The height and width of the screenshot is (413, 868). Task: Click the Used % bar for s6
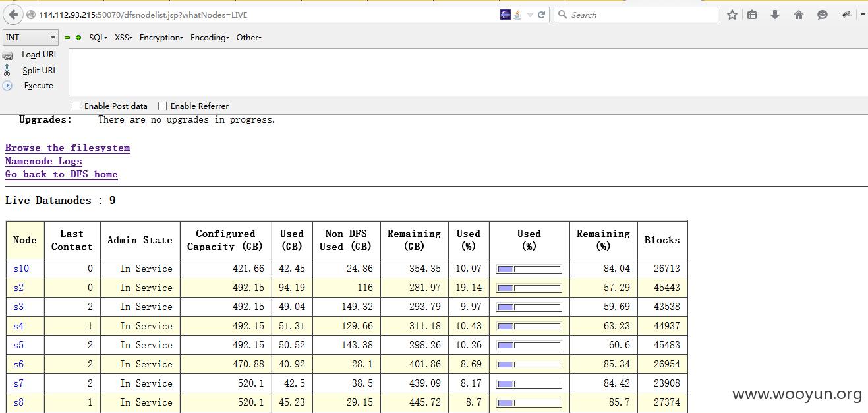529,365
